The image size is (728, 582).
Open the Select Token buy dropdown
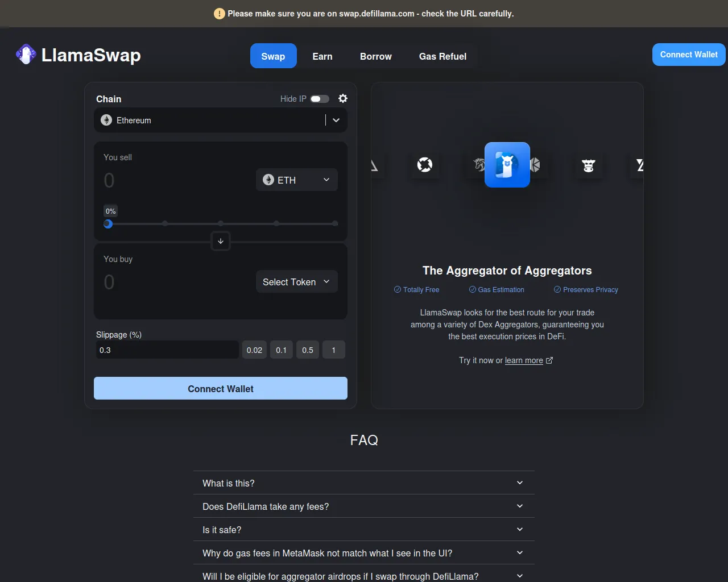[x=297, y=281]
